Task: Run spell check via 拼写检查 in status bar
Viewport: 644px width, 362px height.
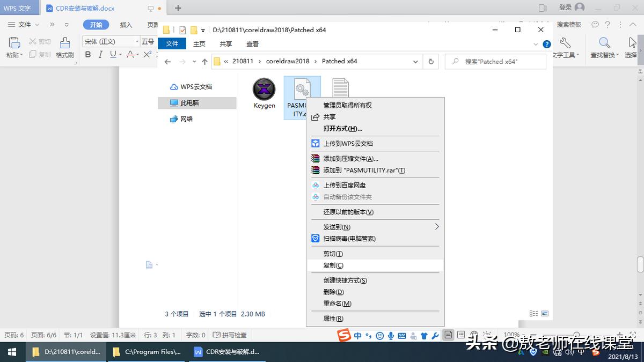Action: [230, 335]
